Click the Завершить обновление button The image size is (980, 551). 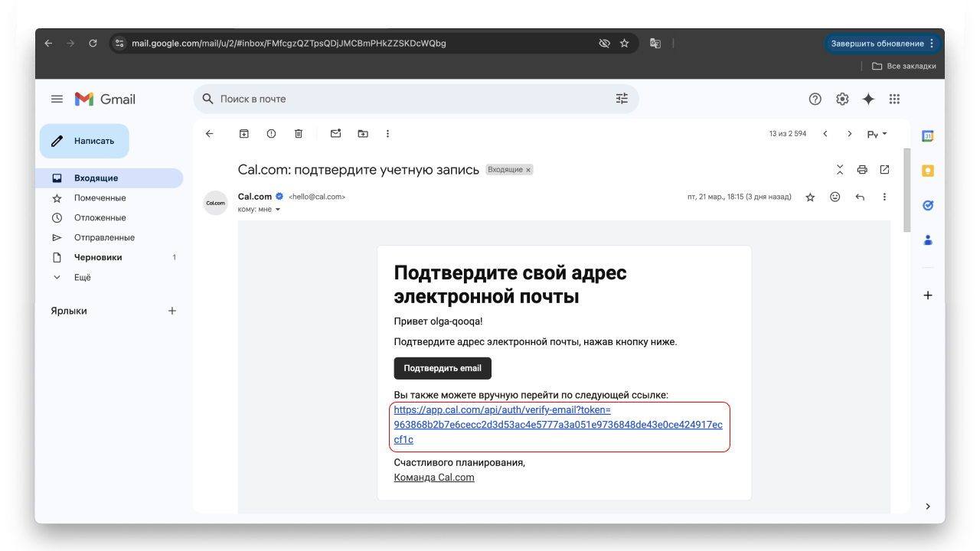[882, 44]
